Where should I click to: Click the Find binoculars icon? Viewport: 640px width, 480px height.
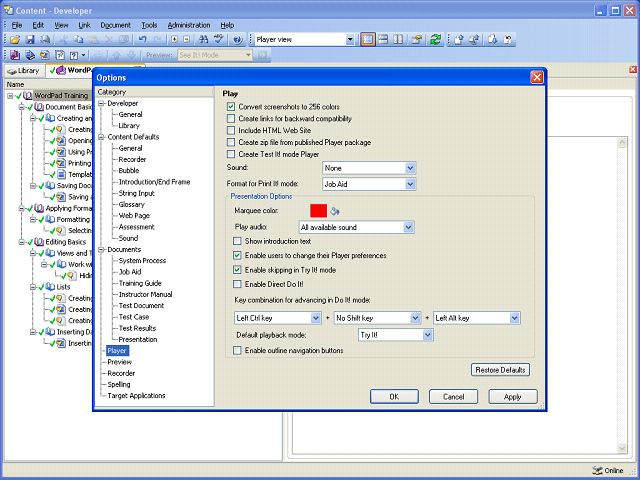[x=203, y=40]
